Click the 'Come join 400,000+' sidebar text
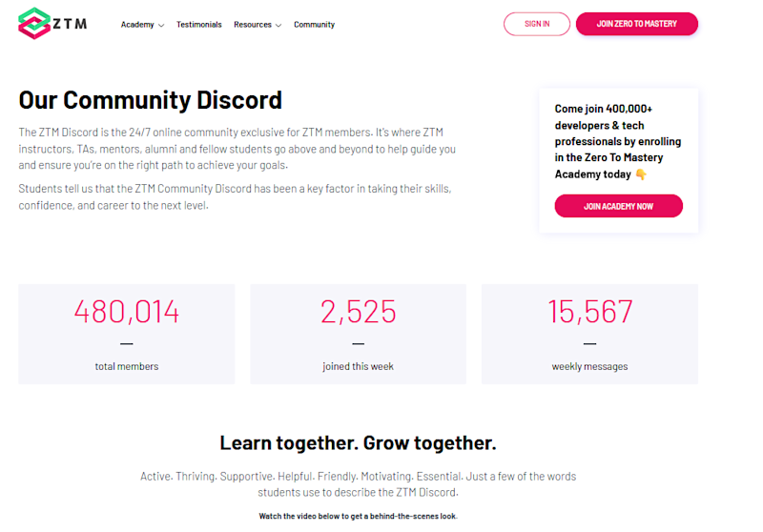The height and width of the screenshot is (532, 763). 618,141
